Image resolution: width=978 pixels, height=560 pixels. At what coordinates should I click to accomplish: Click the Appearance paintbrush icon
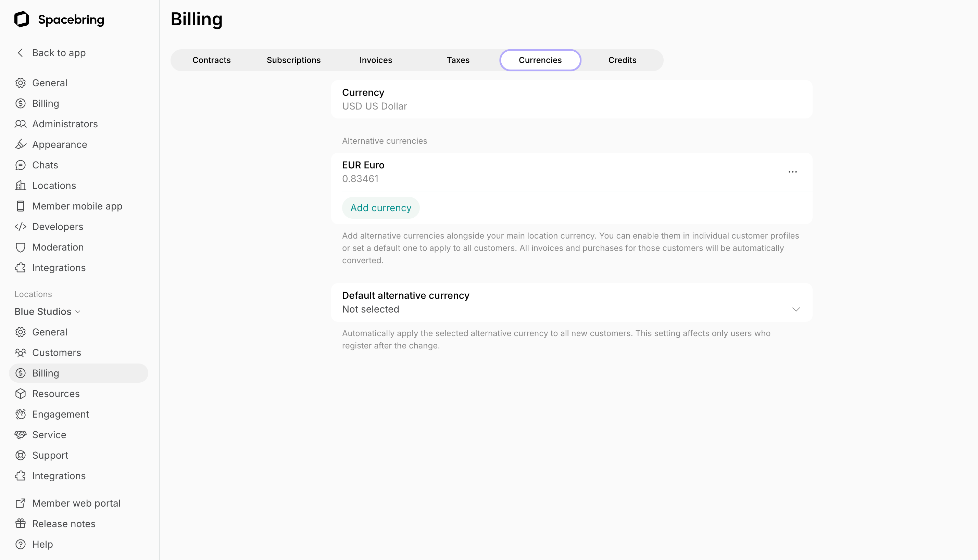click(21, 144)
